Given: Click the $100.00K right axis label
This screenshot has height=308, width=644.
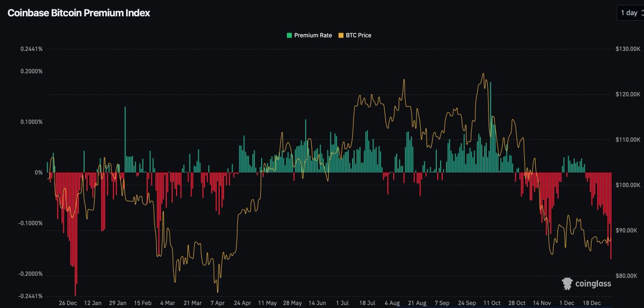Looking at the screenshot, I should pos(628,185).
